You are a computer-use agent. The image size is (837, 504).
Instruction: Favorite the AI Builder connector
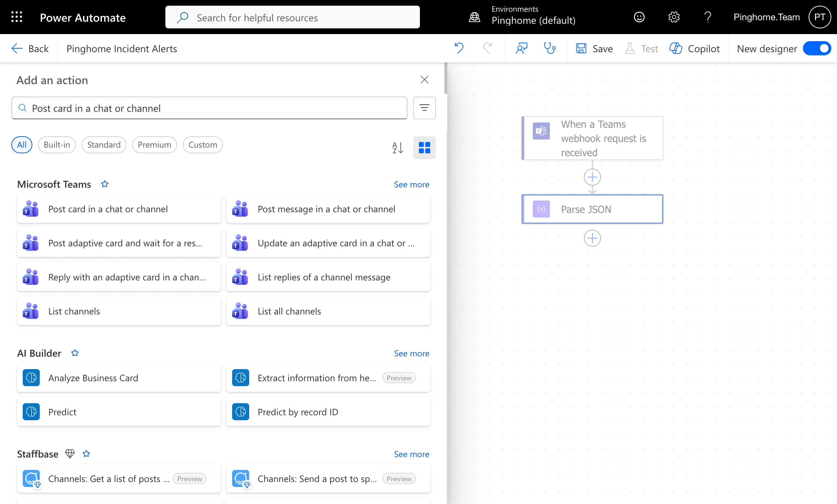pyautogui.click(x=75, y=353)
